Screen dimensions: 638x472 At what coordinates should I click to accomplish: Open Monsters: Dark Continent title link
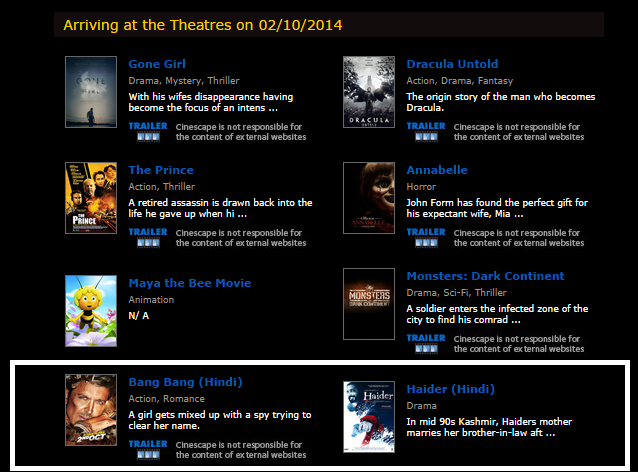485,276
